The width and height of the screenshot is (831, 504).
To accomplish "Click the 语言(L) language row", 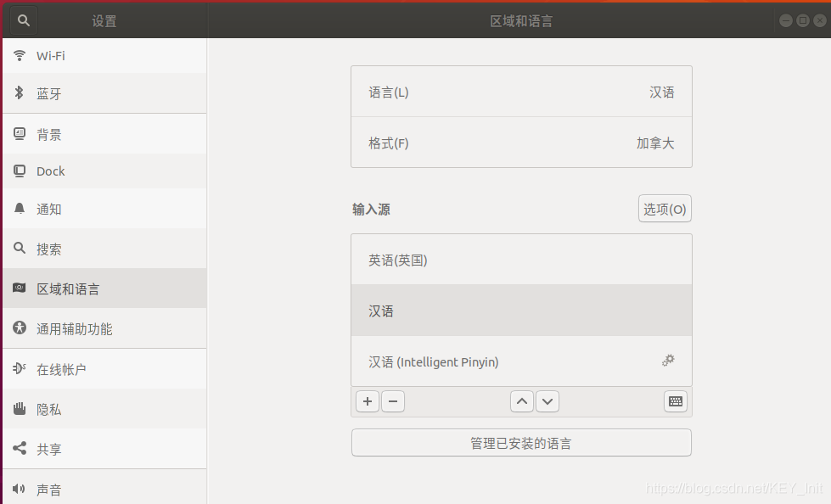I will [521, 92].
